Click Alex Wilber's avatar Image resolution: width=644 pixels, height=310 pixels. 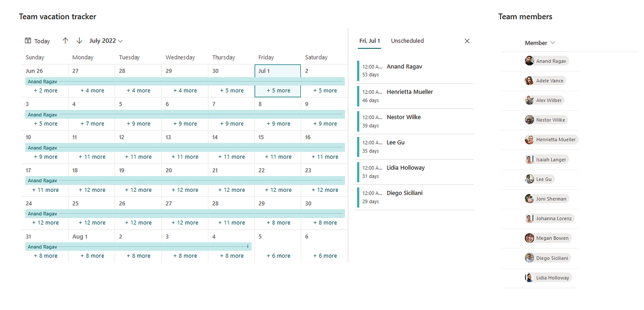point(529,100)
